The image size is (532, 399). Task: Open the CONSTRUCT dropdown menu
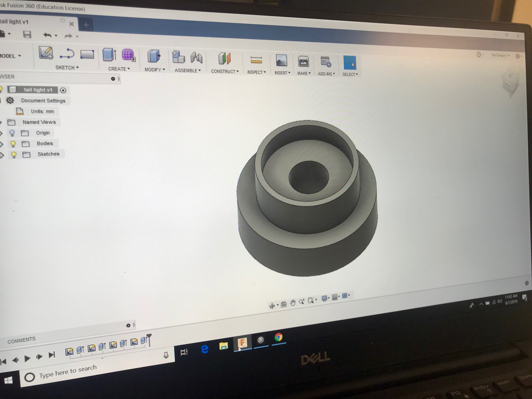[225, 72]
